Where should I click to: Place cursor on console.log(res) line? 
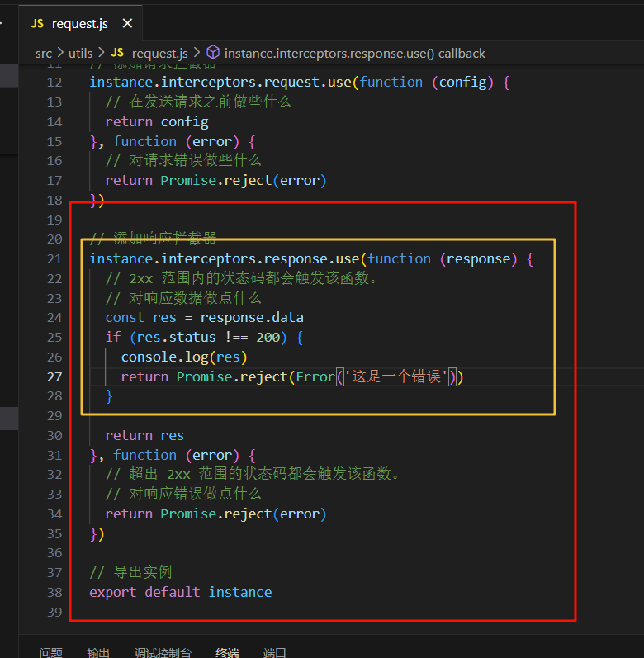pyautogui.click(x=184, y=357)
